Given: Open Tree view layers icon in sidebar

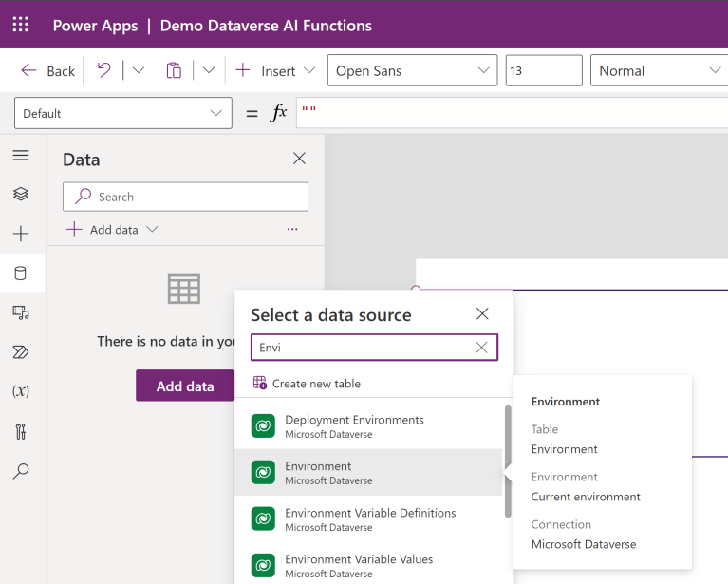Looking at the screenshot, I should (x=21, y=194).
